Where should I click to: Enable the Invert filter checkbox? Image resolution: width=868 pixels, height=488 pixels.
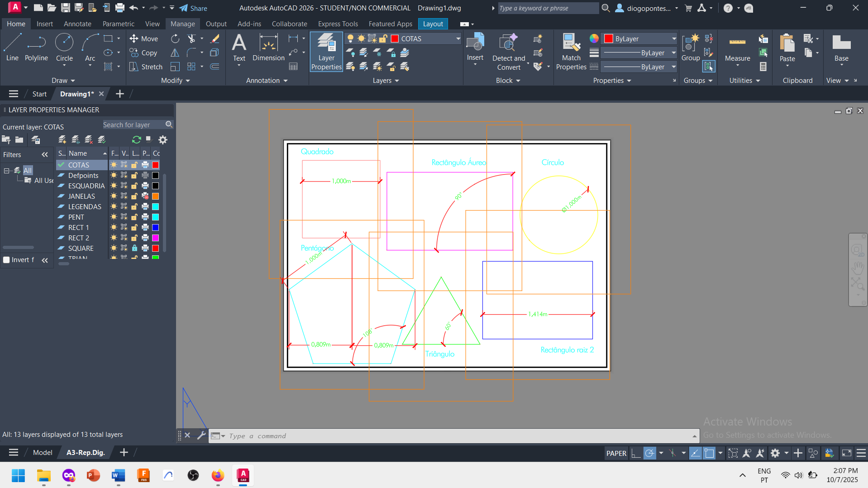(7, 260)
